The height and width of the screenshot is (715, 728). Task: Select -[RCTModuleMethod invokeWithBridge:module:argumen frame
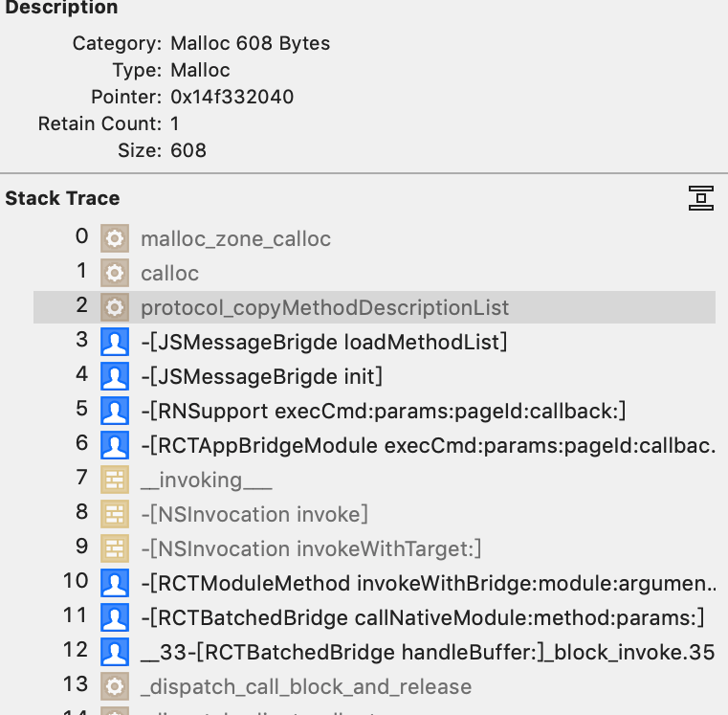tap(374, 583)
